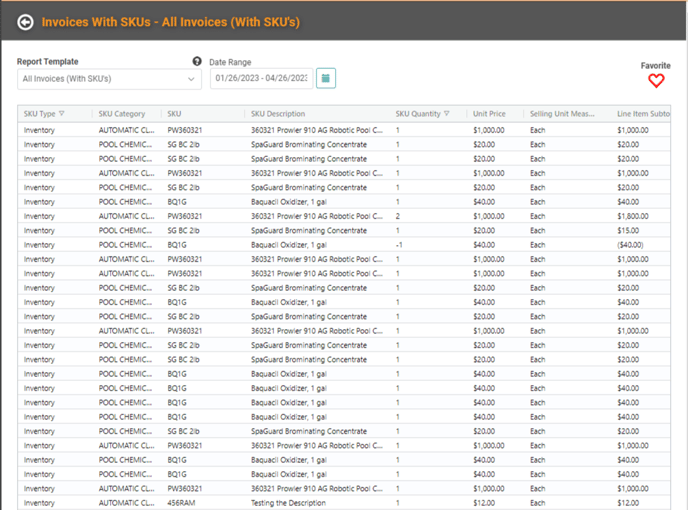Open the calendar date picker icon

tap(326, 78)
